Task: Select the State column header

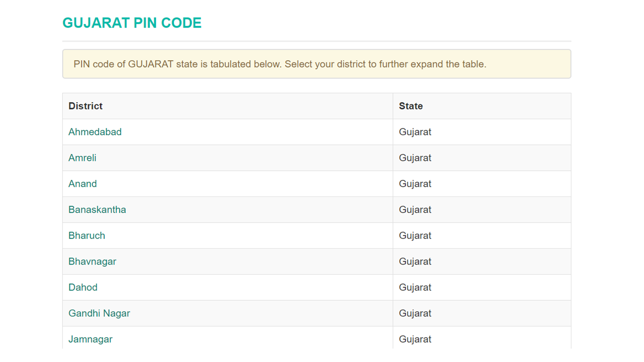Action: pos(410,106)
